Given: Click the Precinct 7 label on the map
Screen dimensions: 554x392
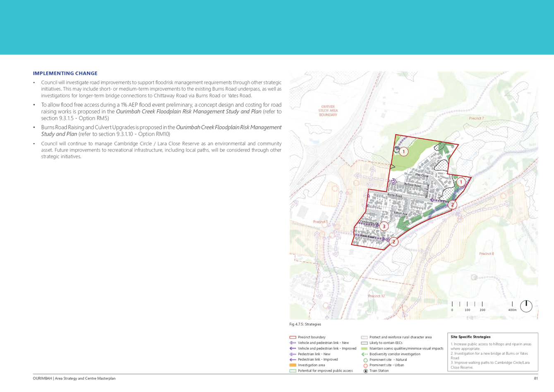Looking at the screenshot, I should (x=476, y=118).
